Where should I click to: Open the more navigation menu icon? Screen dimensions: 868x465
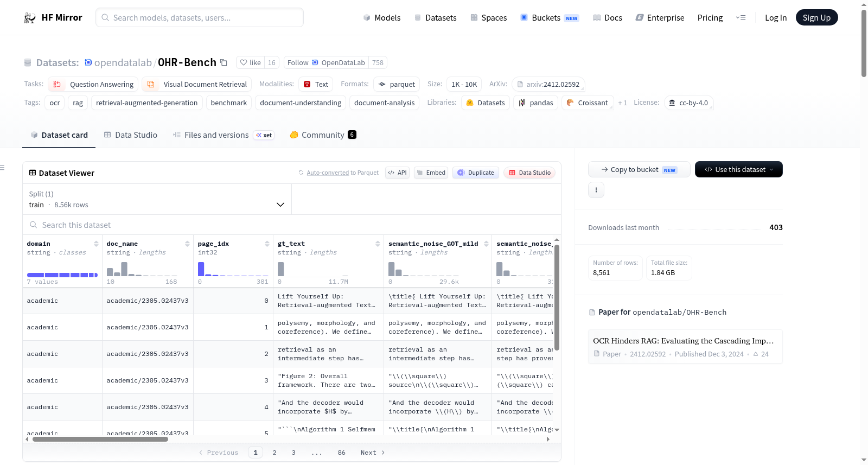[741, 18]
